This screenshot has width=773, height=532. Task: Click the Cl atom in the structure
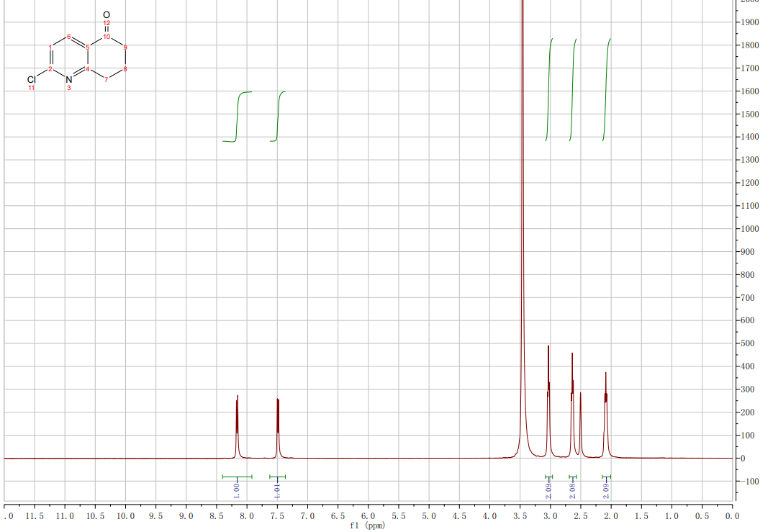(31, 78)
